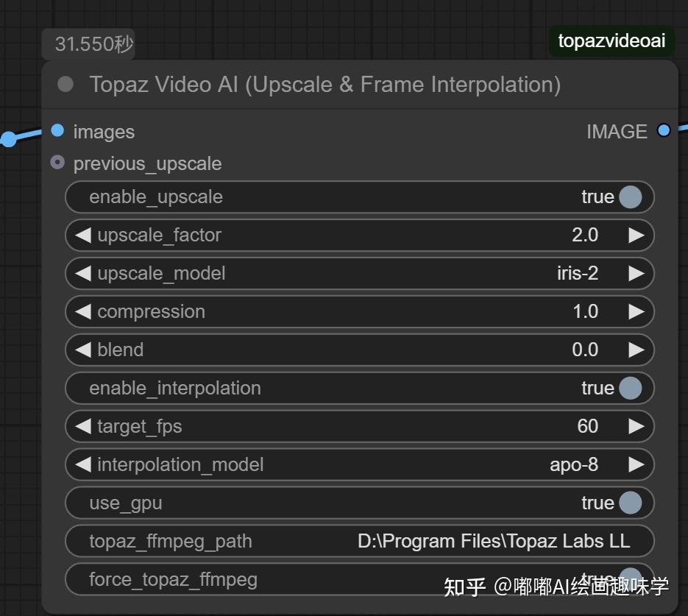This screenshot has width=688, height=616.
Task: Open the apo-8 interpolation_model value list
Action: click(574, 464)
